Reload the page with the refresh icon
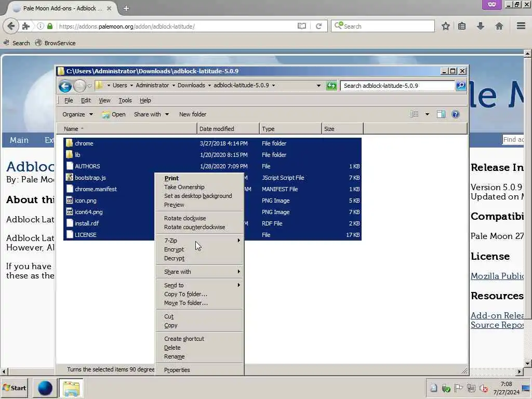 tap(318, 26)
